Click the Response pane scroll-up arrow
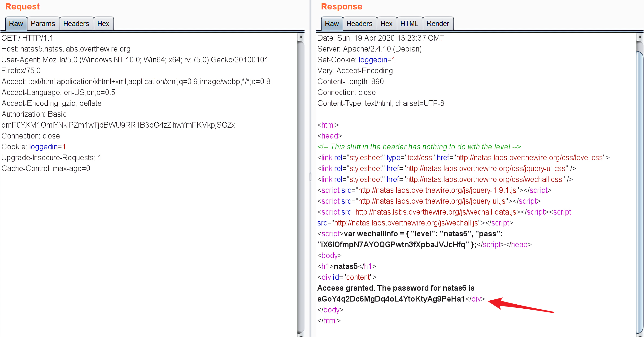The image size is (644, 337). (x=640, y=37)
